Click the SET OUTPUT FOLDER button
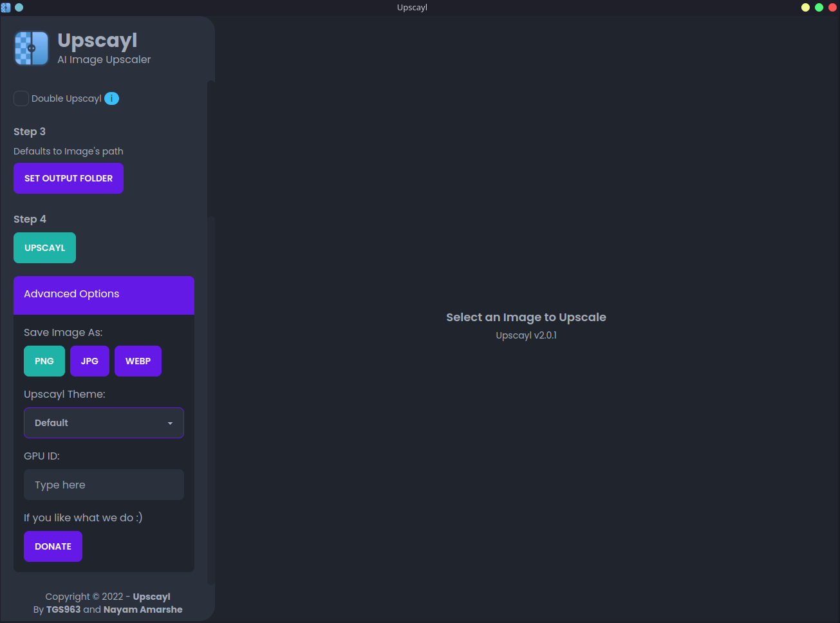Image resolution: width=840 pixels, height=623 pixels. coord(68,178)
